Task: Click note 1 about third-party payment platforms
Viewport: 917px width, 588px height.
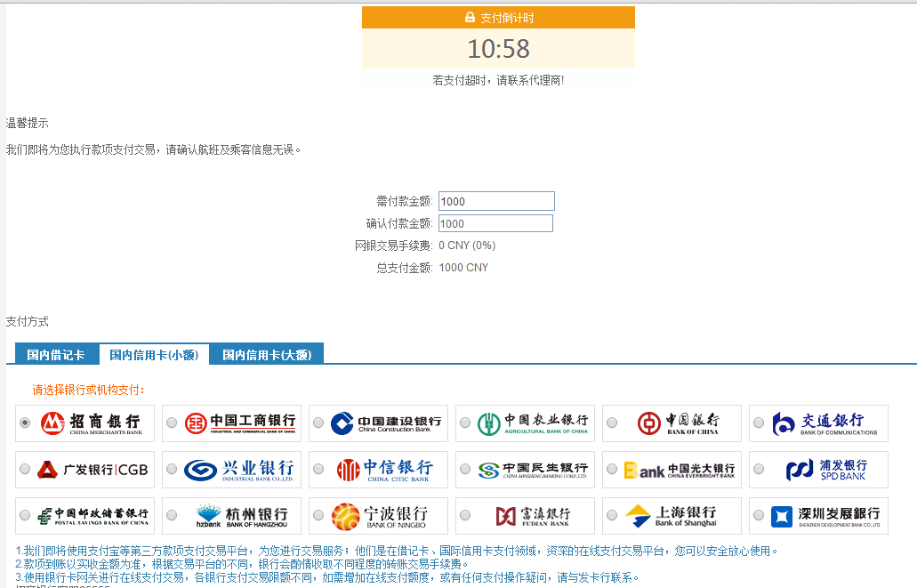Action: 397,551
